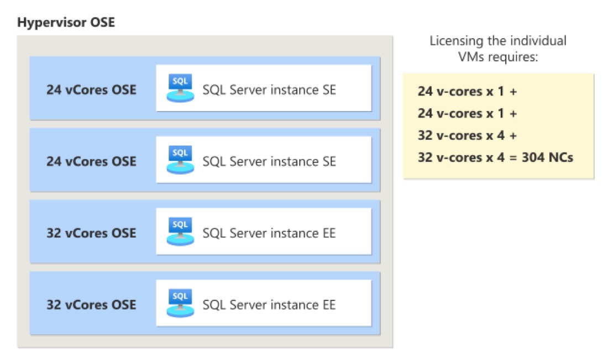This screenshot has height=364, width=608.
Task: Select the first 'SQL Server instance EE' text
Action: tap(269, 233)
